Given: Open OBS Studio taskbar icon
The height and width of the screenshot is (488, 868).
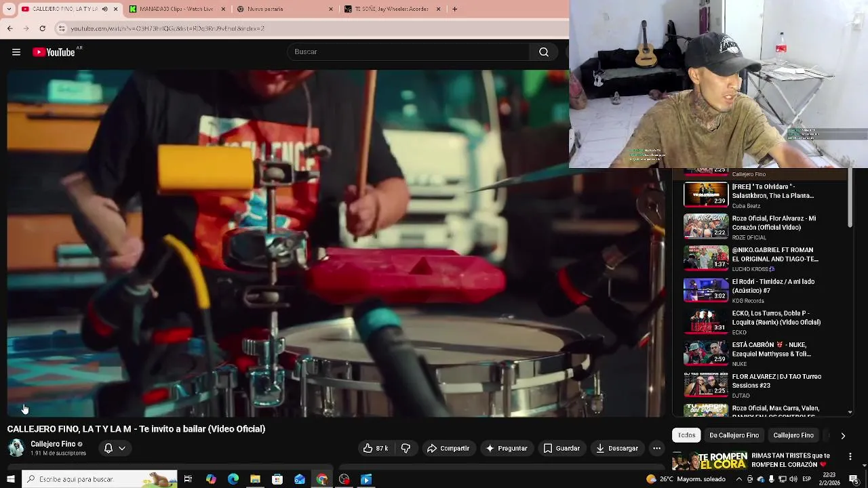Looking at the screenshot, I should [x=344, y=479].
